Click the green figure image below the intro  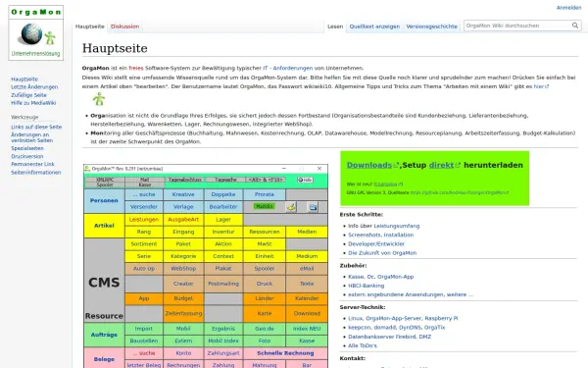point(99,99)
